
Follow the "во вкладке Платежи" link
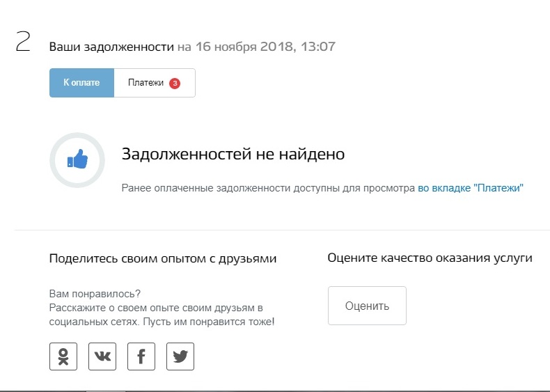point(470,188)
